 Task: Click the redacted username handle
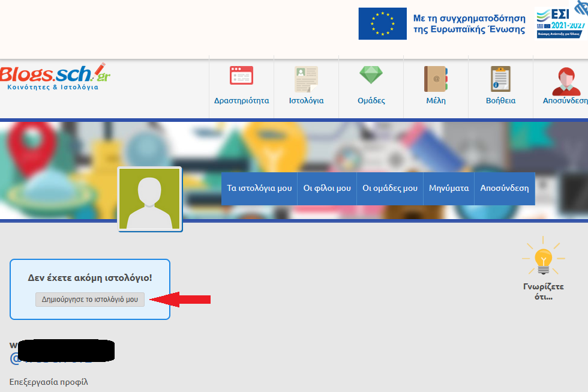(x=62, y=358)
